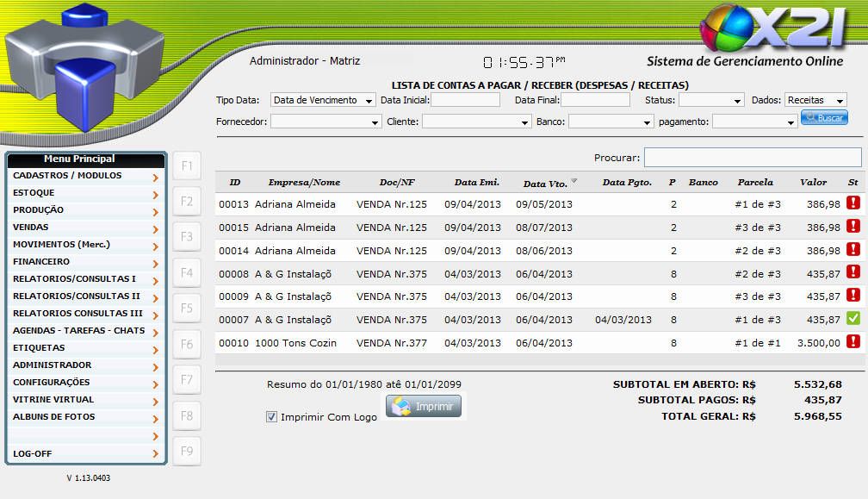
Task: Click the Imprimir print button
Action: tap(424, 407)
